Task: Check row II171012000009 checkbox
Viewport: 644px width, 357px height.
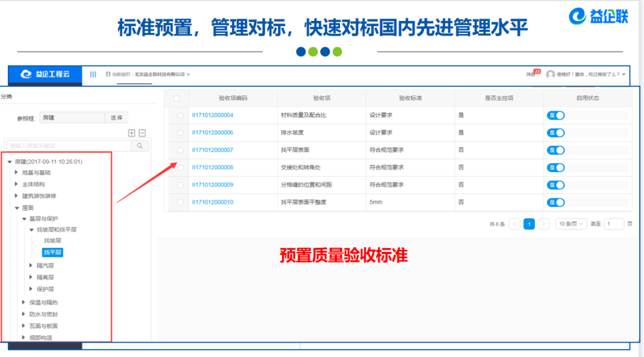Action: [x=180, y=185]
